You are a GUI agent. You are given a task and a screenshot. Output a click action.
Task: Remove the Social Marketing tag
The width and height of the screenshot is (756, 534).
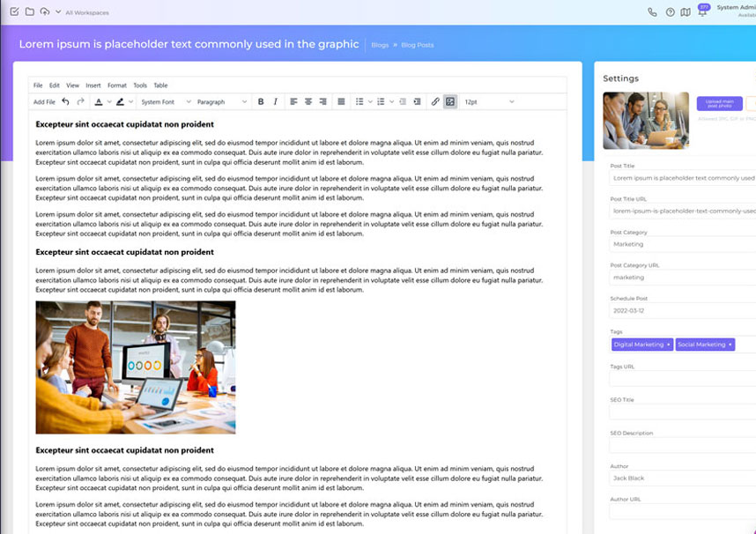point(730,344)
